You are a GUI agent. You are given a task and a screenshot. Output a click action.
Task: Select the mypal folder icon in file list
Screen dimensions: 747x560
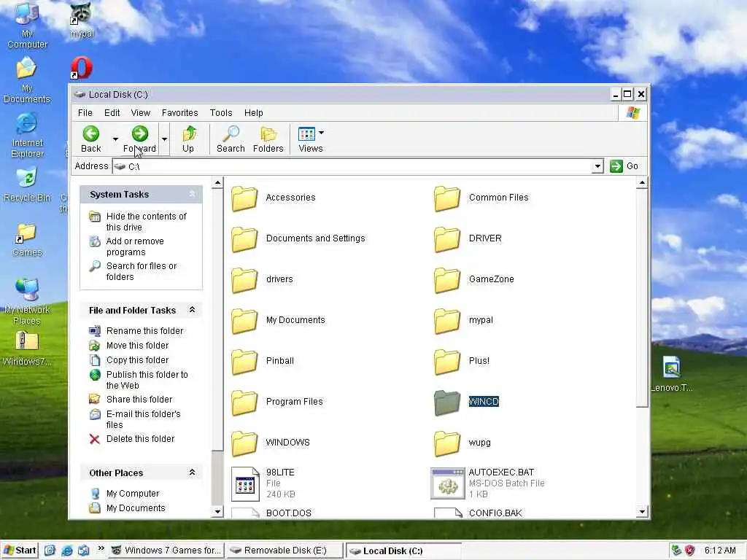pyautogui.click(x=447, y=321)
